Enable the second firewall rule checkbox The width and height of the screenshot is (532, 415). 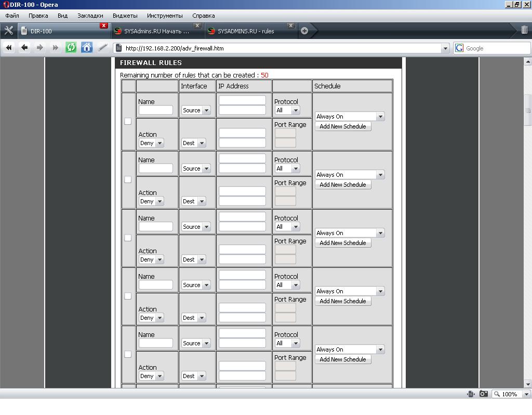tap(128, 179)
